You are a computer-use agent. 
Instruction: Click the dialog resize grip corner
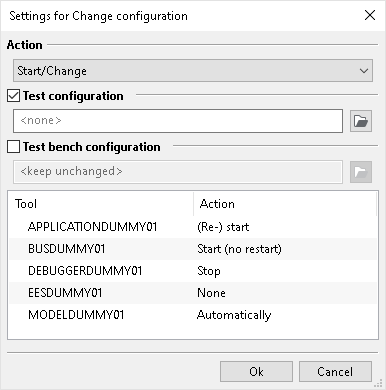[379, 383]
